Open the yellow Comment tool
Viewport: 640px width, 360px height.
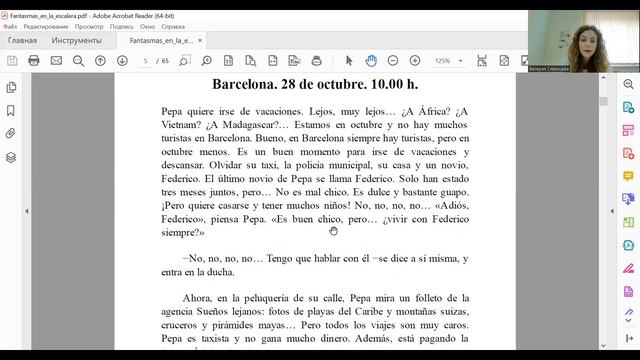click(x=628, y=176)
